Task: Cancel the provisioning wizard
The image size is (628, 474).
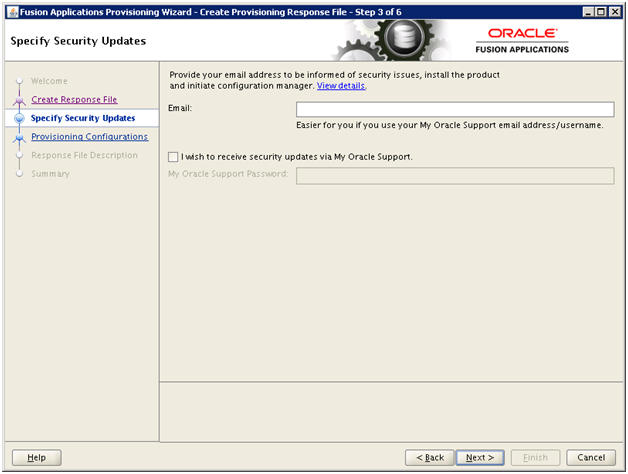Action: point(591,457)
